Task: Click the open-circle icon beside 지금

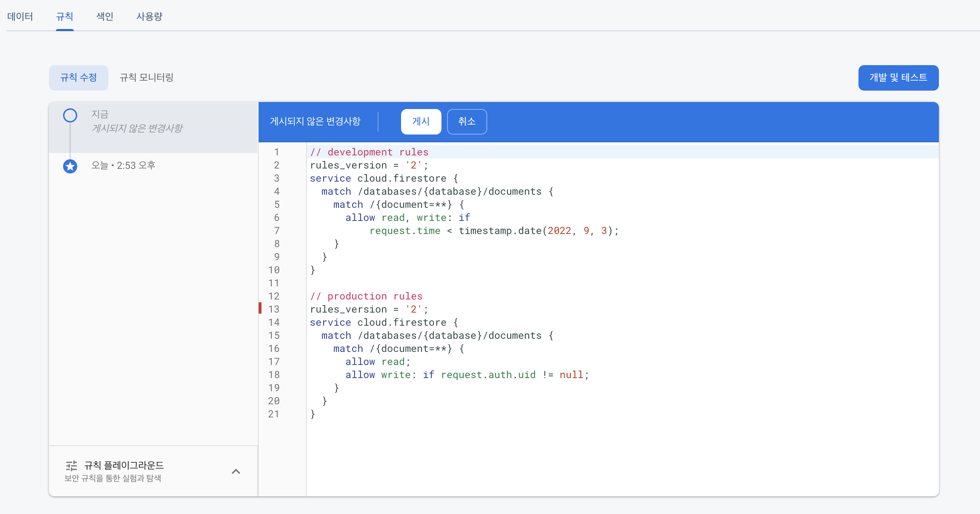Action: coord(70,115)
